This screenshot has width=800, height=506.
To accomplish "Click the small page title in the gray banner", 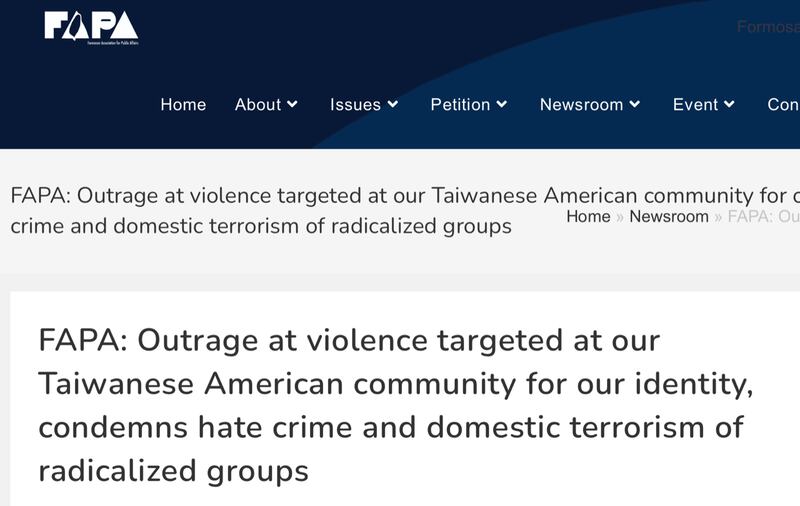I will click(405, 211).
